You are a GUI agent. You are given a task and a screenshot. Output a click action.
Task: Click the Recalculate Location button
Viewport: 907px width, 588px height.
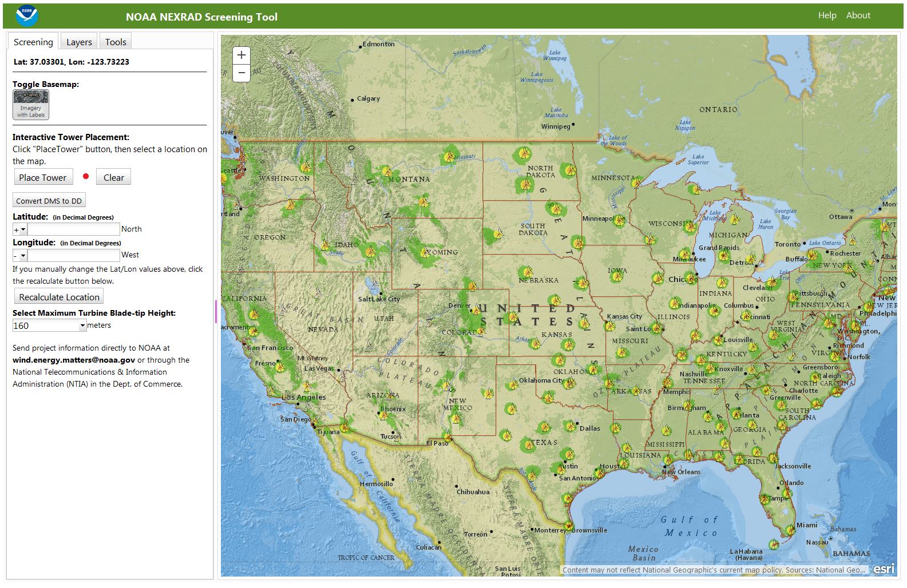tap(59, 297)
